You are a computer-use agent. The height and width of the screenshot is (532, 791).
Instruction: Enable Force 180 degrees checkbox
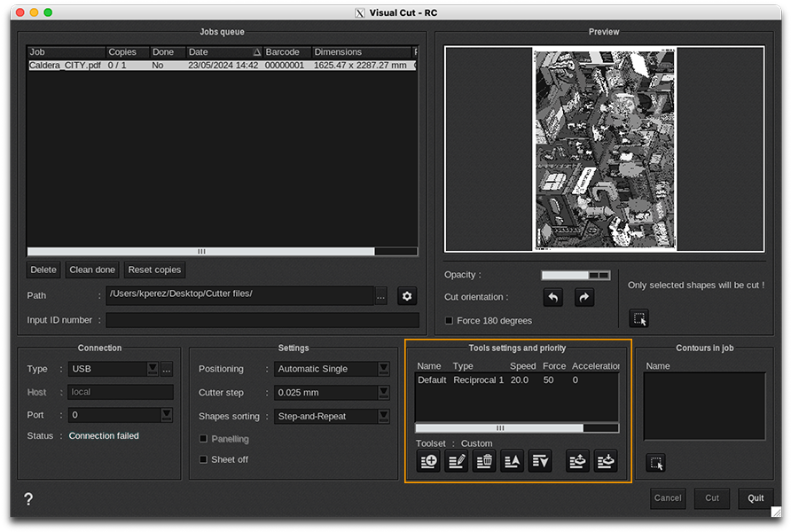449,321
